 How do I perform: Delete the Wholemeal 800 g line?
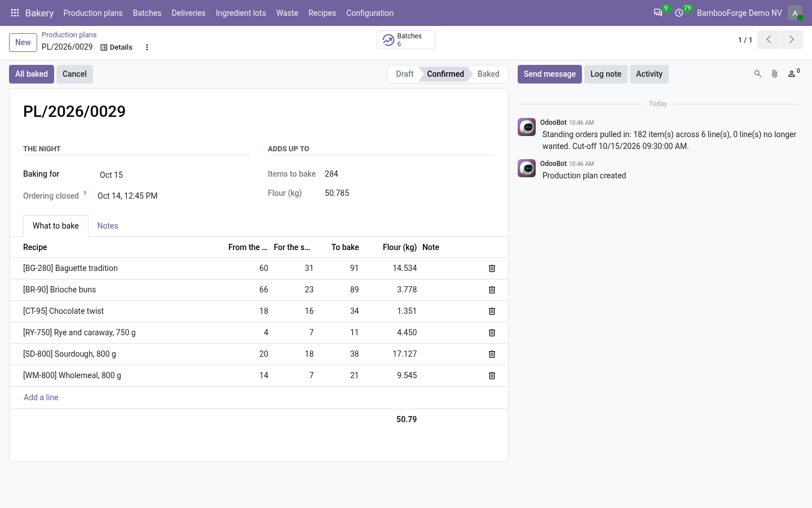coord(492,376)
